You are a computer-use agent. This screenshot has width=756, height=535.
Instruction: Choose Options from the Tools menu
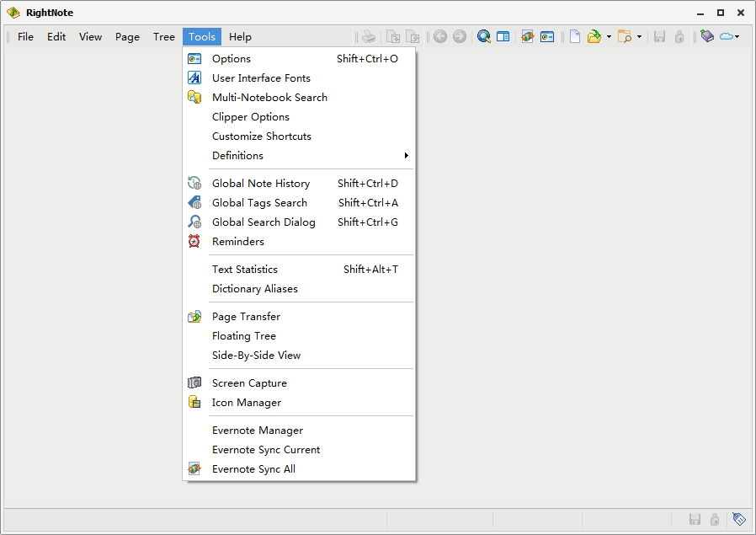pyautogui.click(x=299, y=59)
